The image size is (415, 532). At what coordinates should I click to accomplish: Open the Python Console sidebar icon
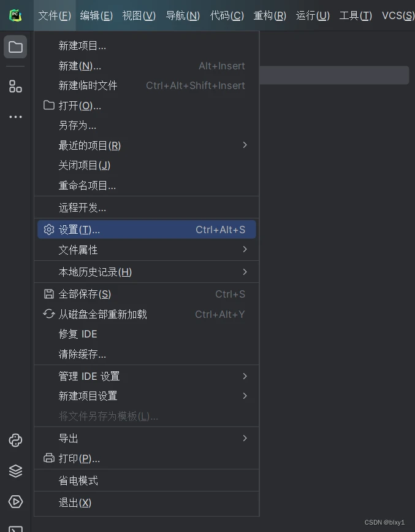click(x=15, y=441)
